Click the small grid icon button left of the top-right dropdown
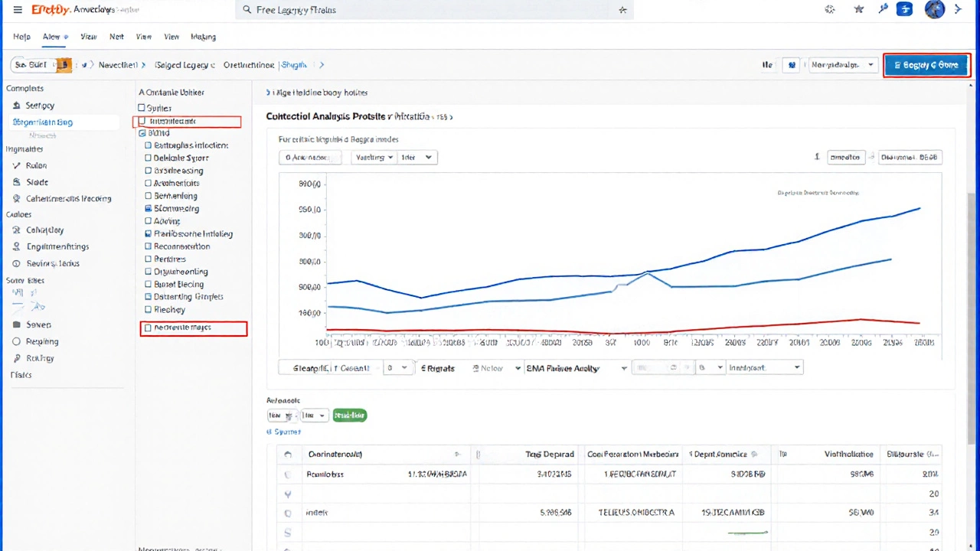980x551 pixels. point(792,65)
